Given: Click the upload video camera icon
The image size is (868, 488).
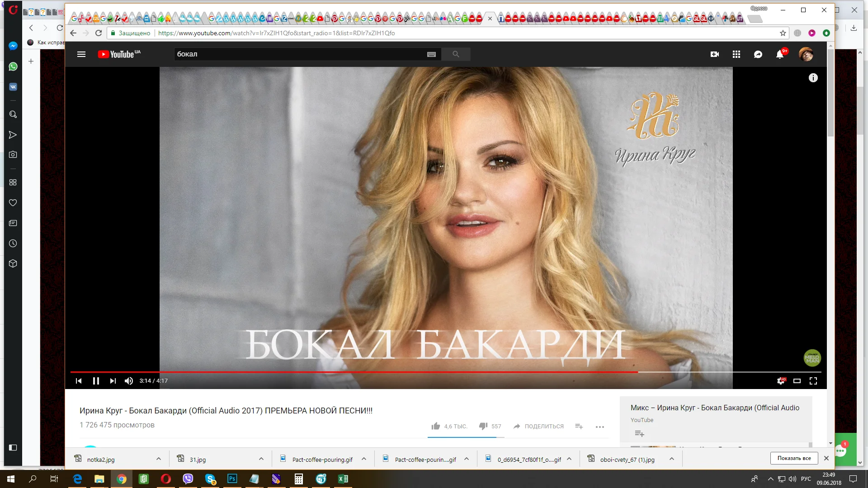Looking at the screenshot, I should 714,54.
